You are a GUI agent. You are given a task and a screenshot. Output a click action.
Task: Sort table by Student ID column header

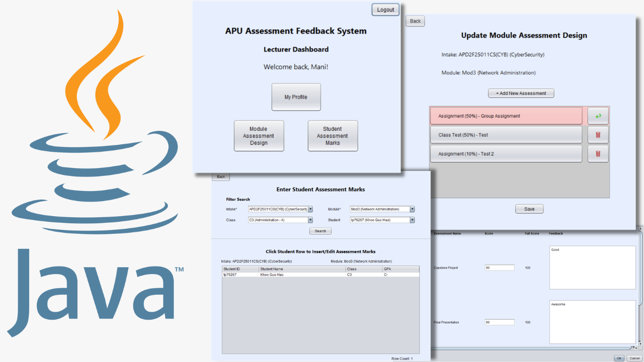coord(240,269)
